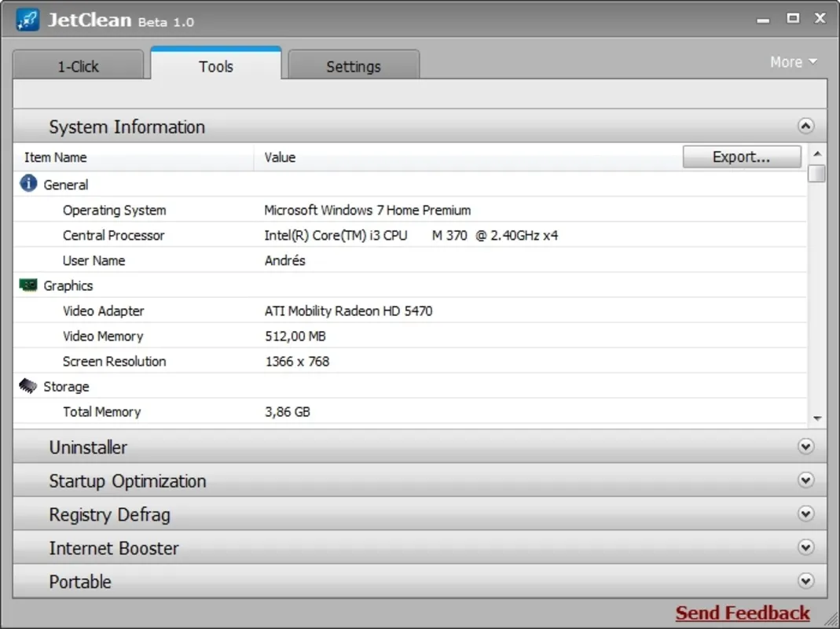Expand the Uninstaller section arrow
840x629 pixels.
tap(805, 446)
